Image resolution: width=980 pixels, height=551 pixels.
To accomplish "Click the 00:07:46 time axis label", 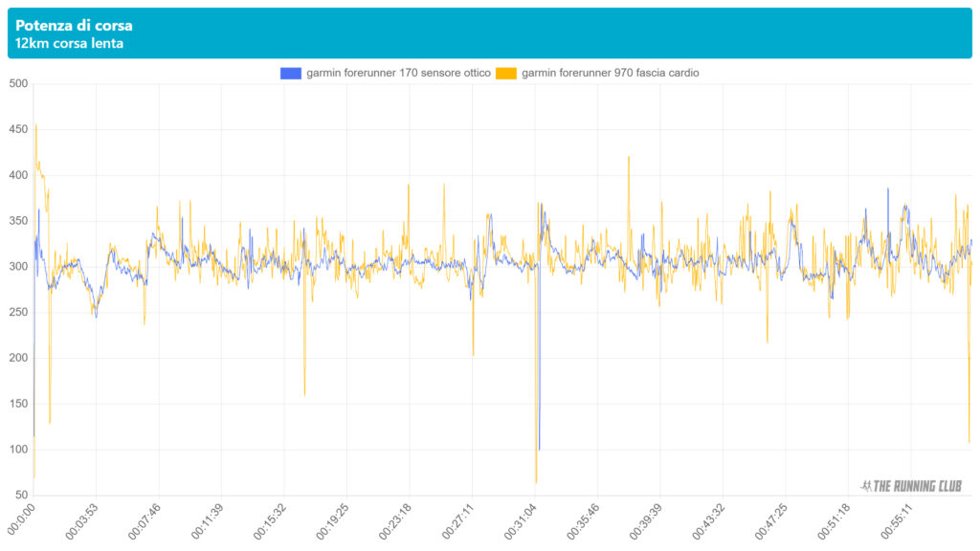I will tap(145, 521).
